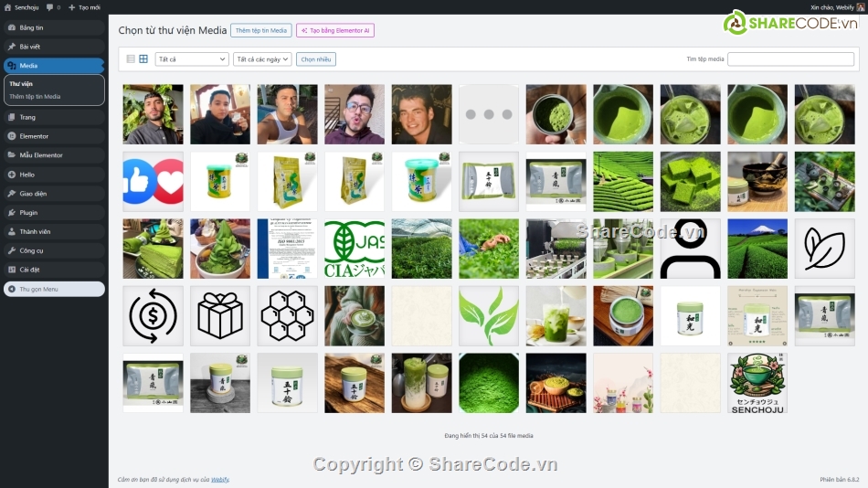Select the man in white tank top thumbnail

click(287, 114)
